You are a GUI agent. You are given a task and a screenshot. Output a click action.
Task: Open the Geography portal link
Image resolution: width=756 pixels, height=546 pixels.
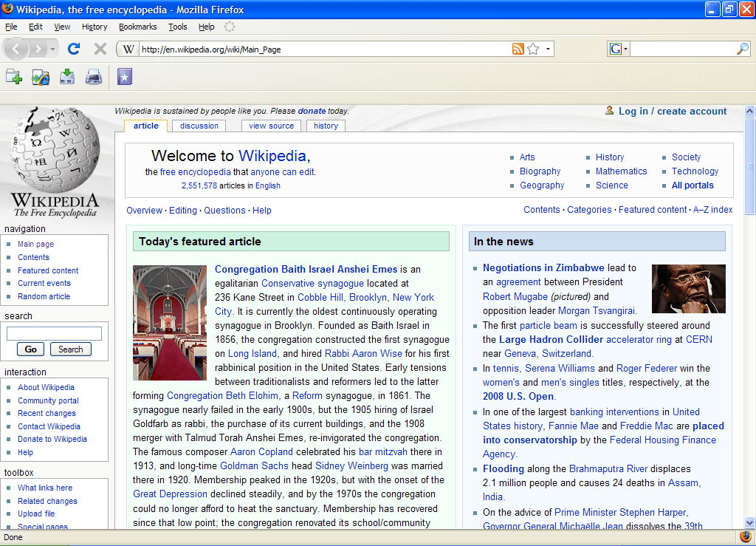tap(542, 185)
